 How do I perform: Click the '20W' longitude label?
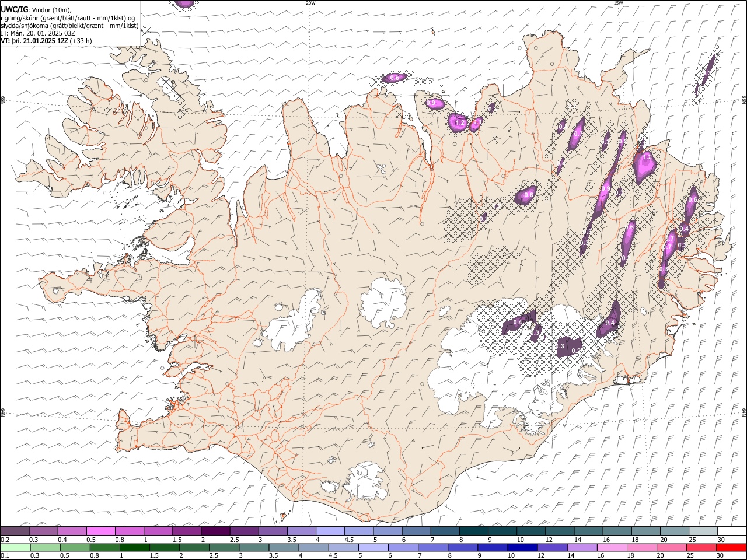(310, 3)
